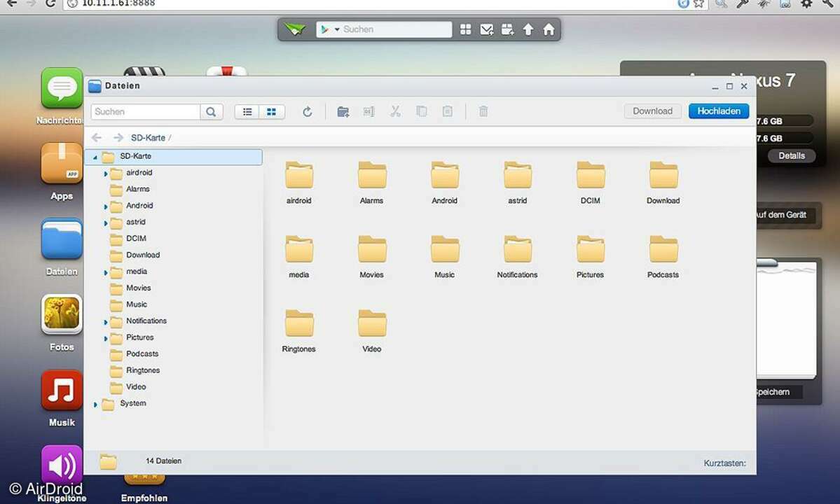Click the search magnifier in the Dateien window
The width and height of the screenshot is (840, 504).
click(211, 111)
